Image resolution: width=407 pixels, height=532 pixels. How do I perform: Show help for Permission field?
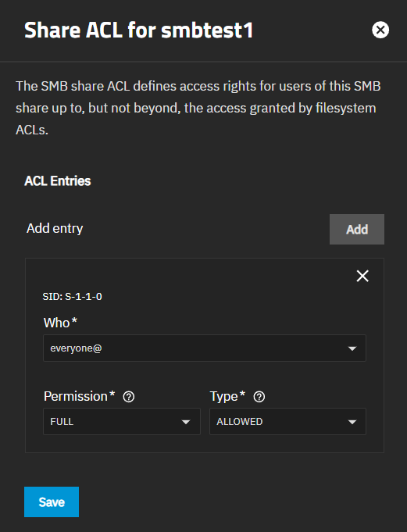[129, 397]
